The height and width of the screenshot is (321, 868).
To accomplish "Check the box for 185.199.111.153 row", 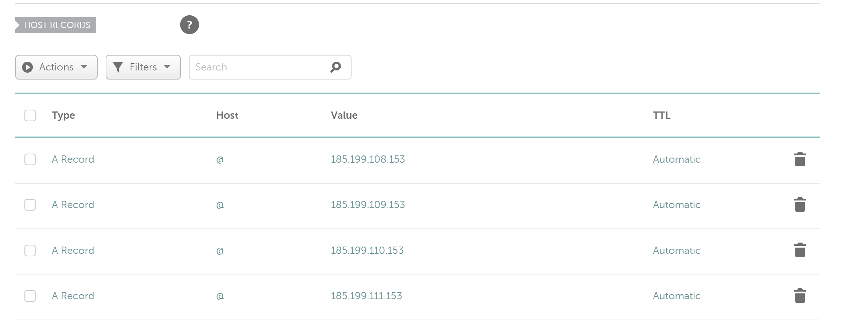I will tap(30, 296).
